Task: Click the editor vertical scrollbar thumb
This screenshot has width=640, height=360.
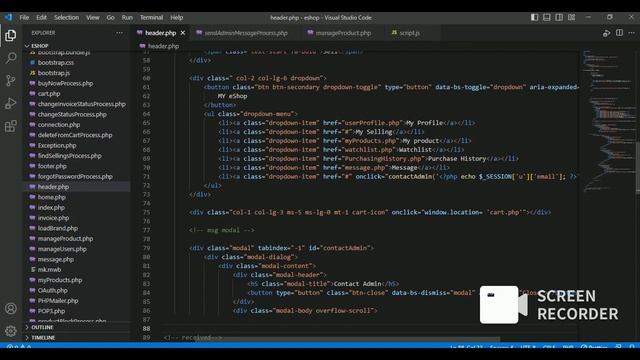Action: (x=638, y=168)
